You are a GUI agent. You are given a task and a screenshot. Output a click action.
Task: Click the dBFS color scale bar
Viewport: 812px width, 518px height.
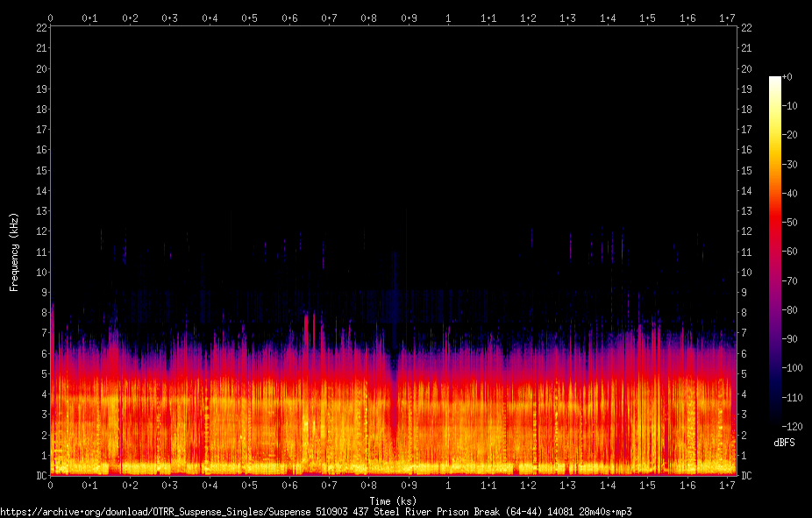coord(774,251)
